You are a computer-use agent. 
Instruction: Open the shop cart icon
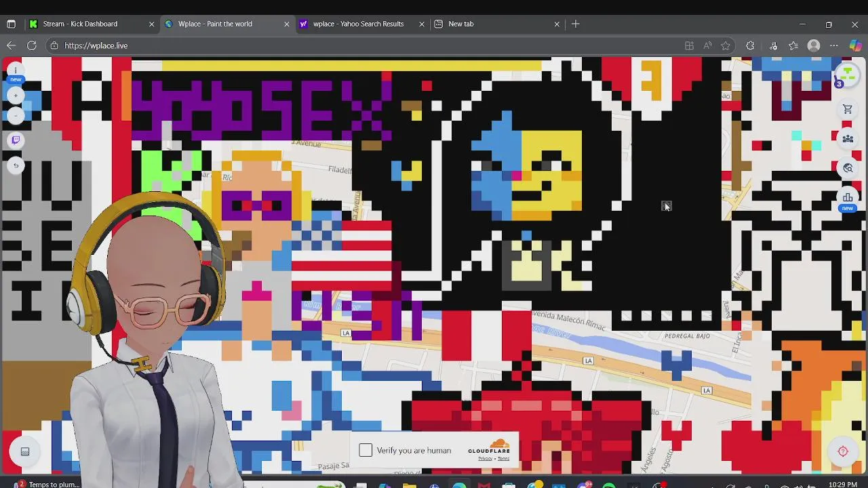click(x=848, y=109)
